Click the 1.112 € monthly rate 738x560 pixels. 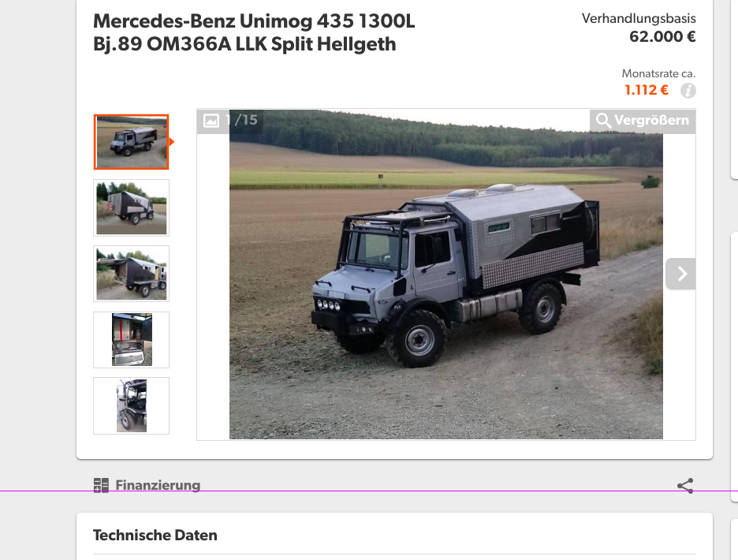click(647, 90)
